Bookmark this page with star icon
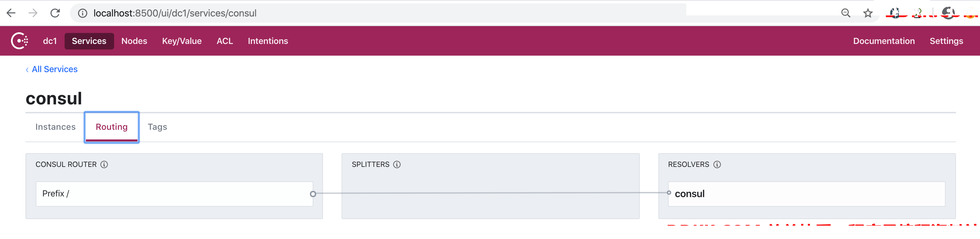 point(867,13)
